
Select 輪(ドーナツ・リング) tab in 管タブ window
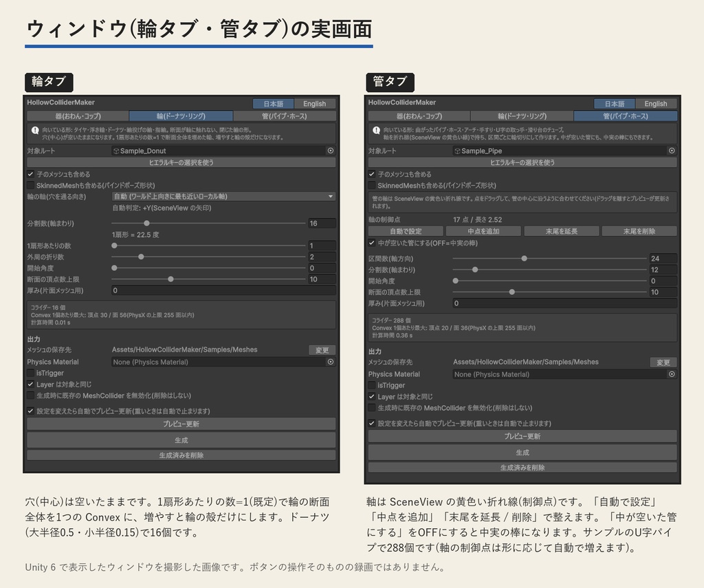[522, 116]
